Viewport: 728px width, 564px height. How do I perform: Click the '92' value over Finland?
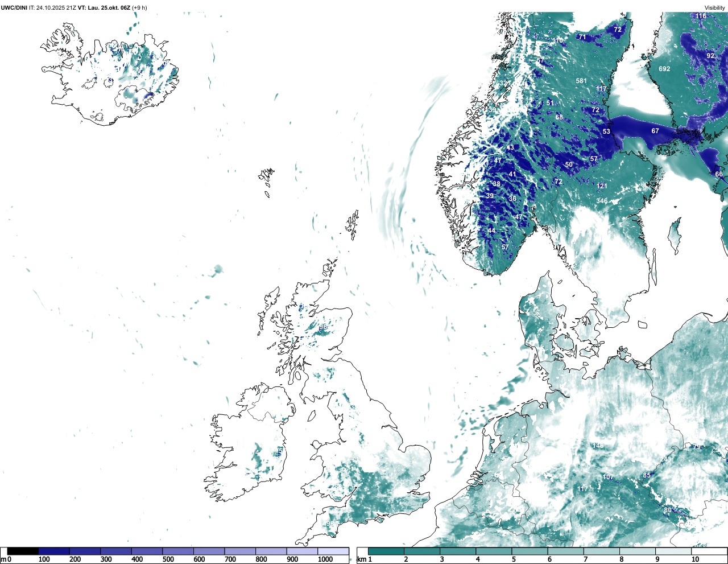click(710, 56)
